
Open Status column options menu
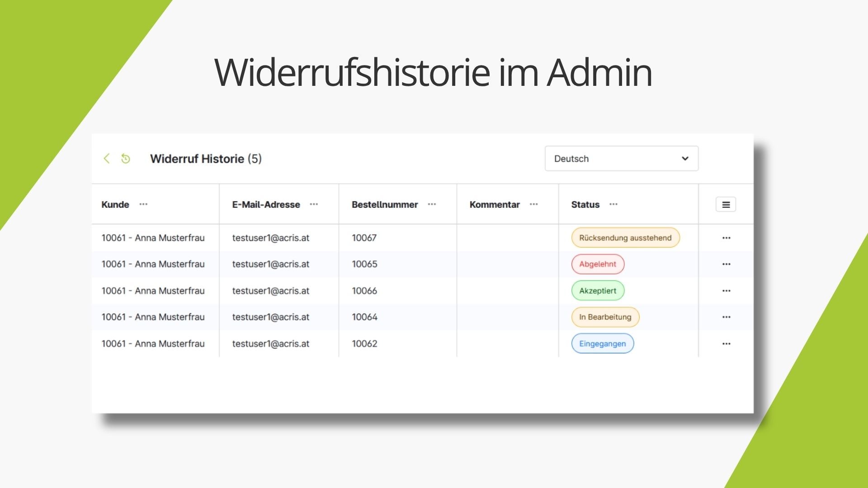tap(613, 204)
